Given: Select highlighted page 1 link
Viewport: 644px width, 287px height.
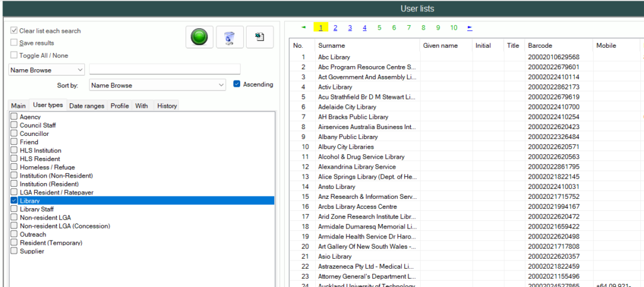Looking at the screenshot, I should [x=320, y=28].
